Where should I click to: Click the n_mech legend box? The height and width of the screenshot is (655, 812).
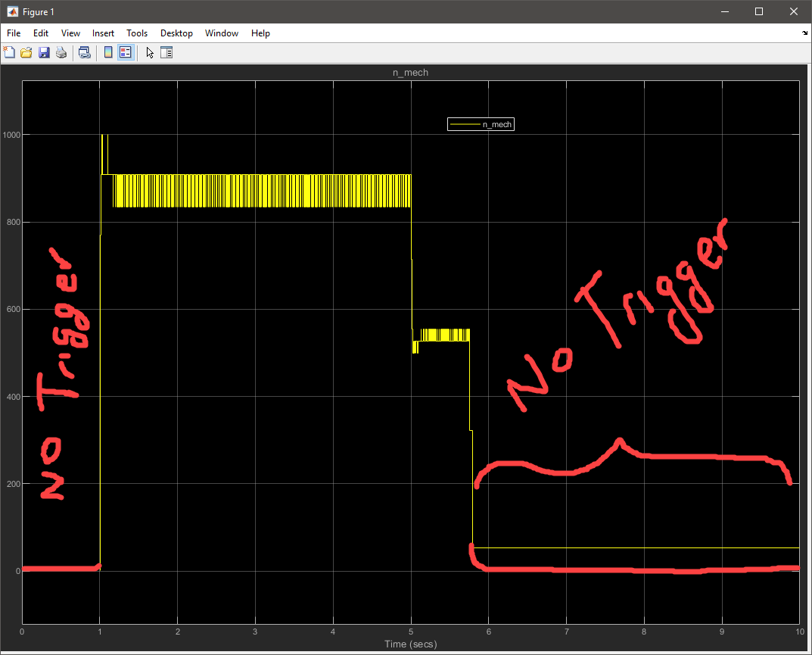pos(481,124)
